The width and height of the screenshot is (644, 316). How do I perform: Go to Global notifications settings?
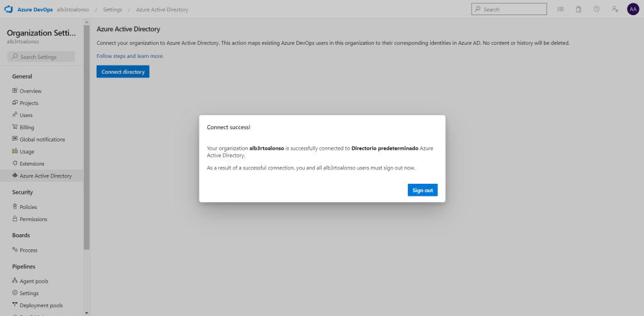point(42,140)
